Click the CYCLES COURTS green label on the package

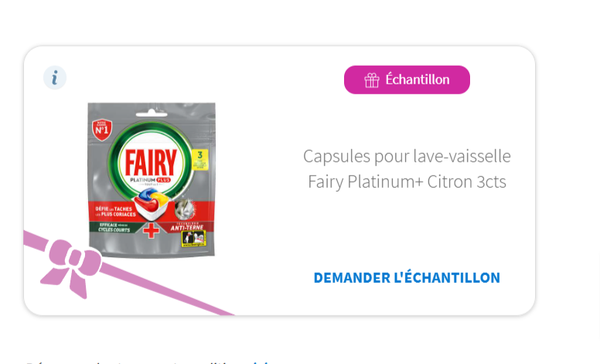[114, 227]
